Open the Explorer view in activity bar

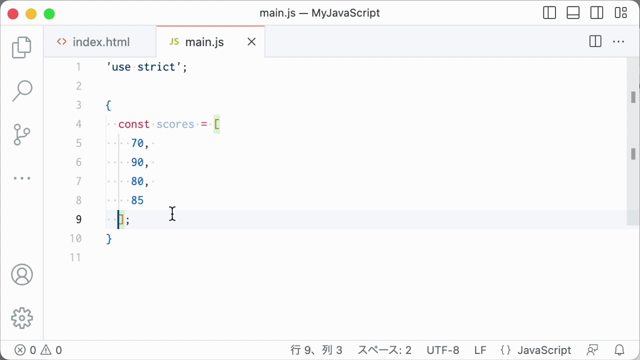(x=22, y=47)
